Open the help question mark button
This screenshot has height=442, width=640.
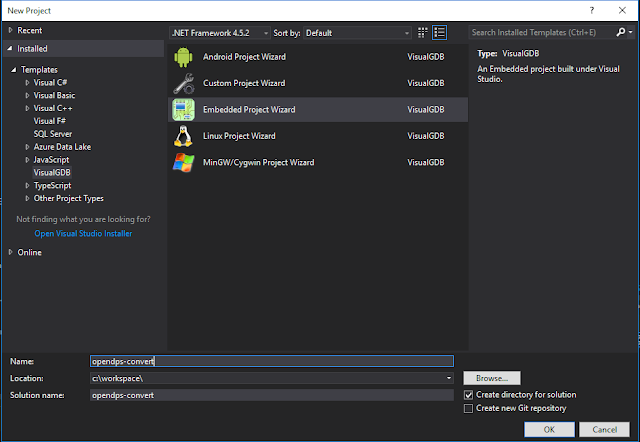[592, 10]
